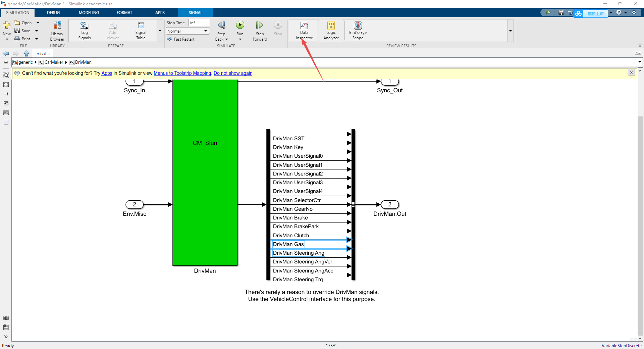Select the Add Viewer tool
The width and height of the screenshot is (644, 349).
(x=112, y=30)
